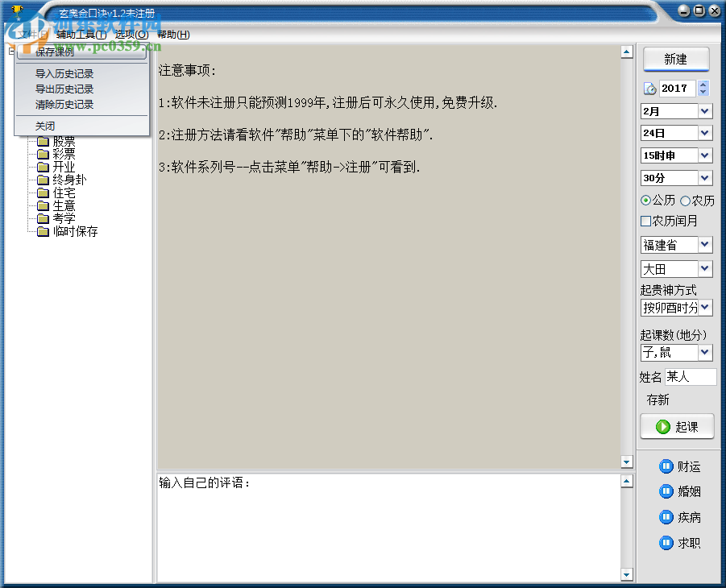Open the 帮助 menu
This screenshot has width=726, height=588.
click(x=173, y=35)
